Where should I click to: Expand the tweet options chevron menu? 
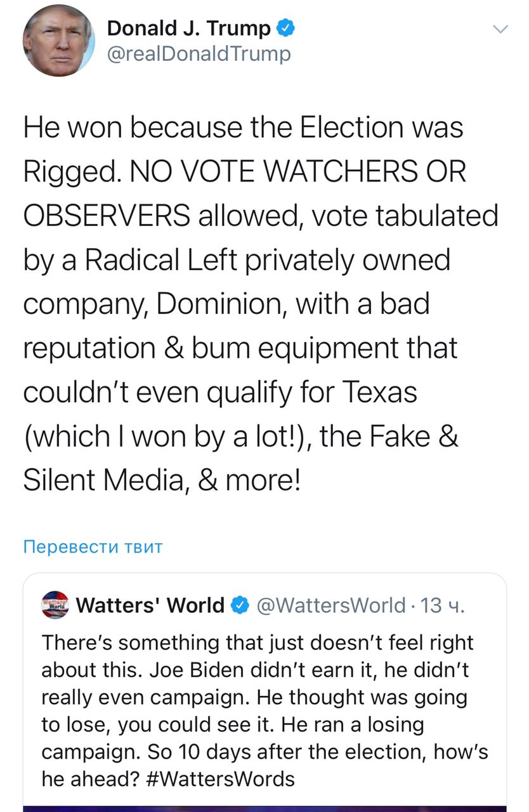(x=500, y=29)
